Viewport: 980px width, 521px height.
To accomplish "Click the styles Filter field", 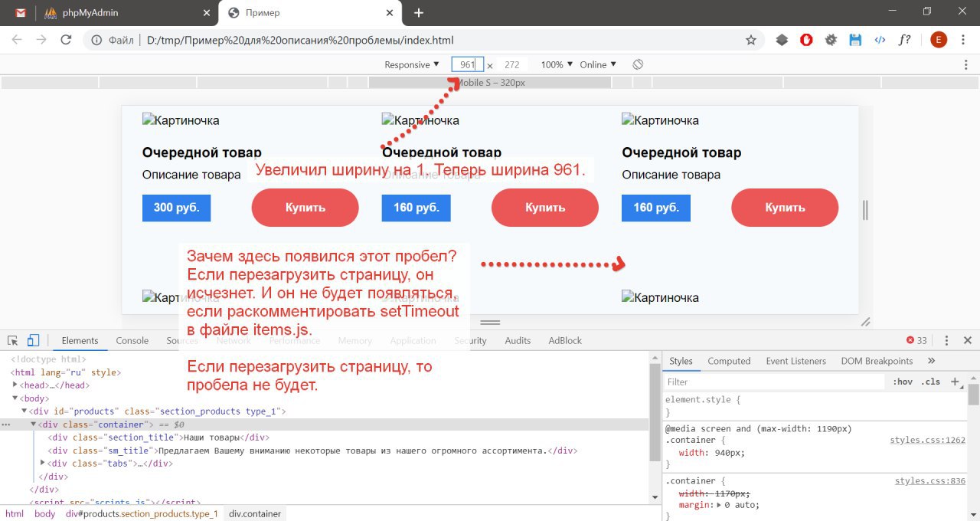I will (773, 382).
